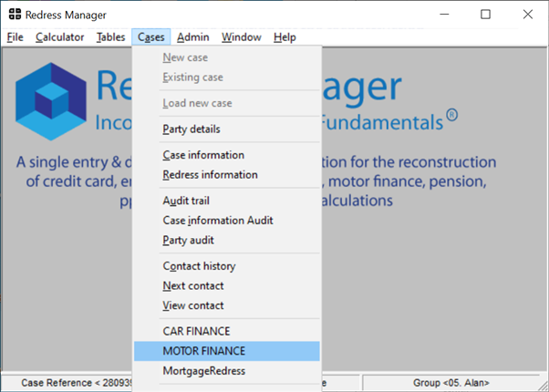Select CAR FINANCE menu entry
The width and height of the screenshot is (549, 392).
tap(226, 332)
